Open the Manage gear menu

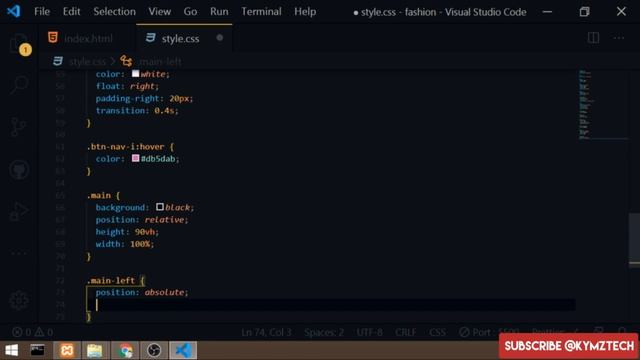(x=19, y=301)
